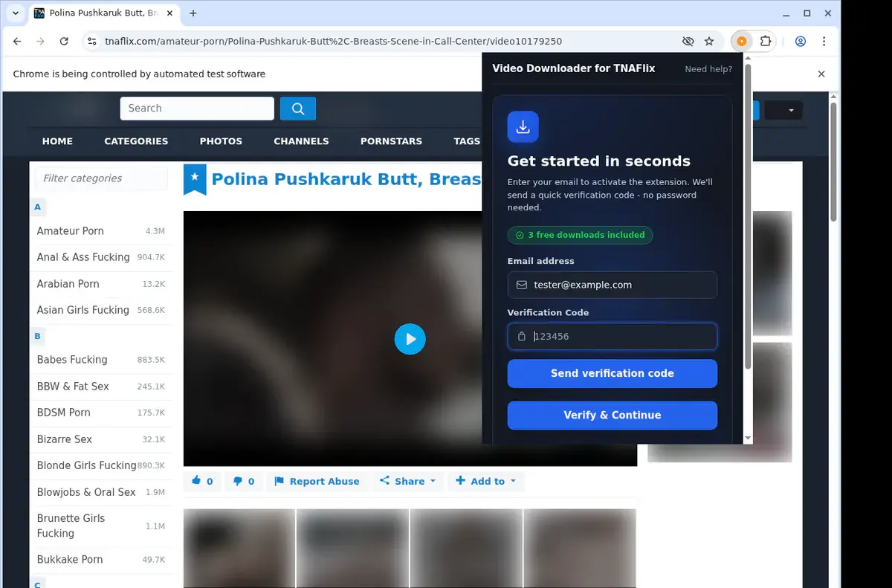Go to the HOME nav item
Viewport: 892px width, 588px height.
[57, 141]
